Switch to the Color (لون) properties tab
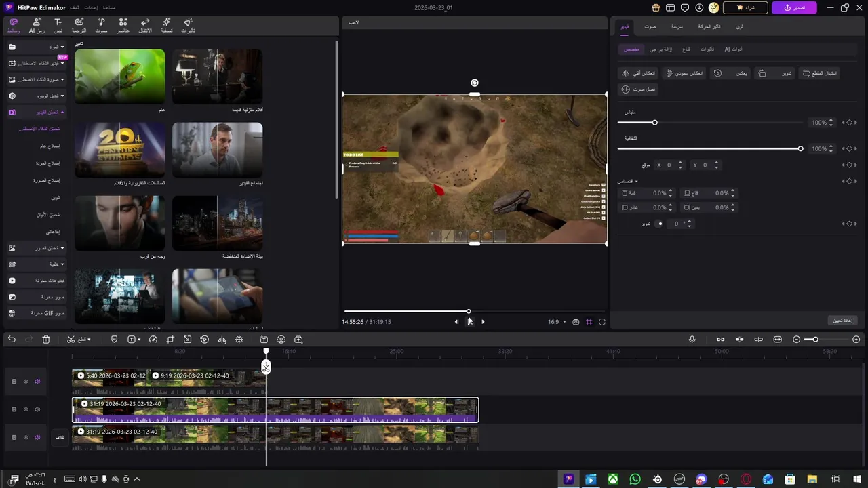Image resolution: width=868 pixels, height=488 pixels. point(739,26)
